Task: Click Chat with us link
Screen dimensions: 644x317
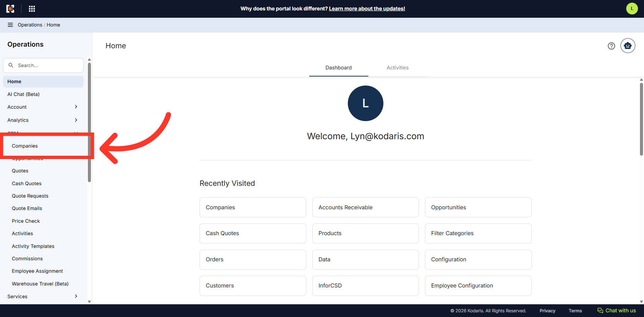Action: pos(621,311)
